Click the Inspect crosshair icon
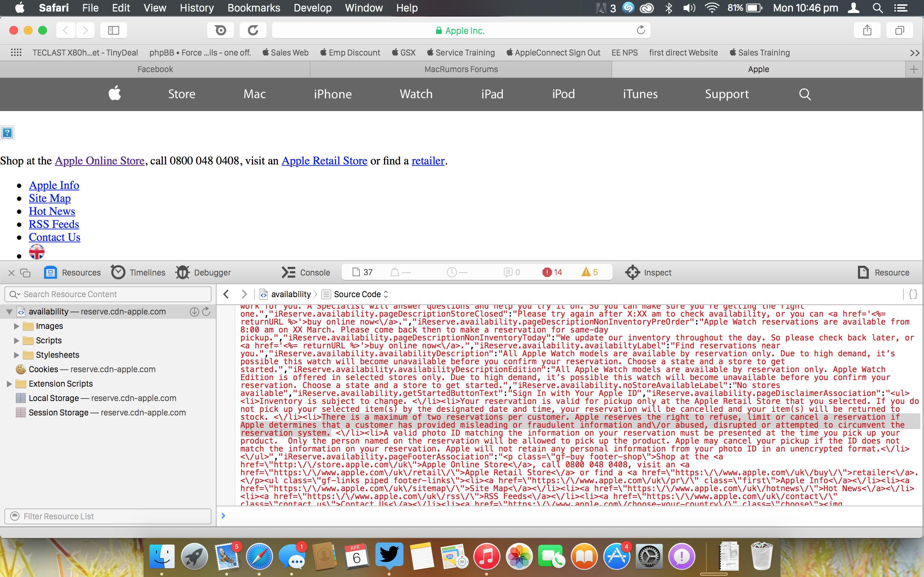Screen dimensions: 924x577 coord(632,272)
